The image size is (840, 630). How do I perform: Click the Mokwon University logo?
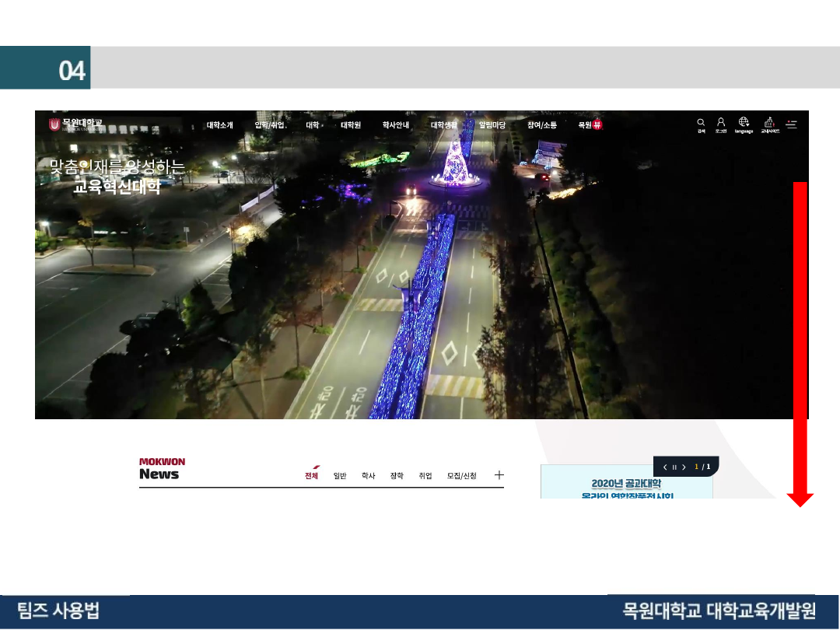click(76, 124)
